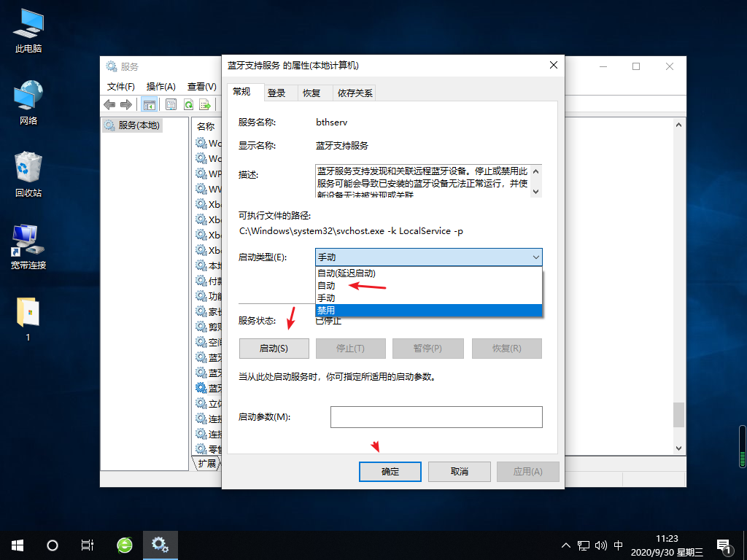Click the selected 蓝牙 service gear icon

click(200, 388)
